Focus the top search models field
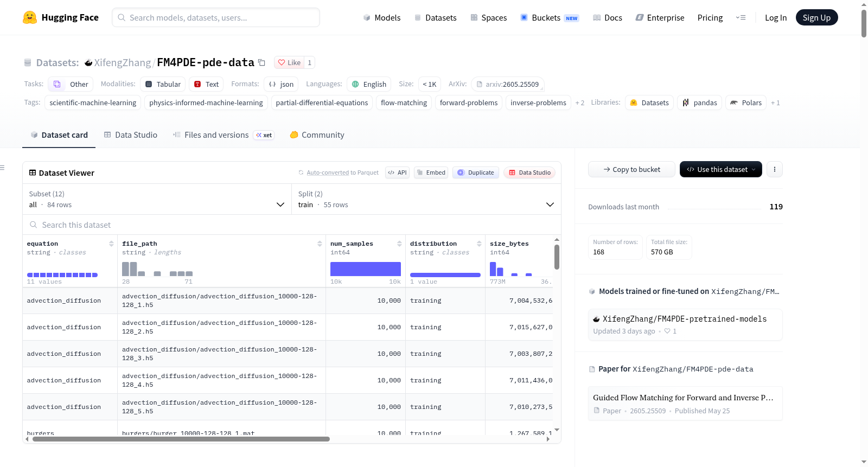Viewport: 868px width, 467px height. tap(216, 17)
